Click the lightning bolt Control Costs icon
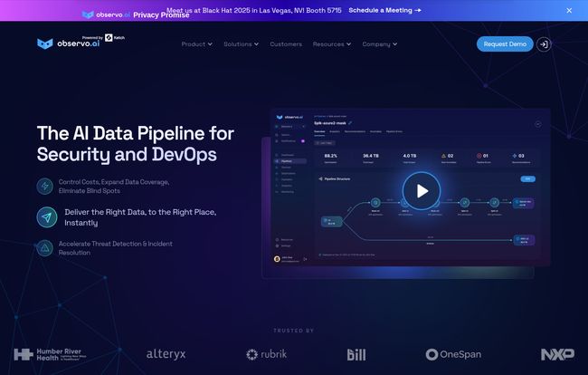The image size is (588, 375). pyautogui.click(x=44, y=186)
